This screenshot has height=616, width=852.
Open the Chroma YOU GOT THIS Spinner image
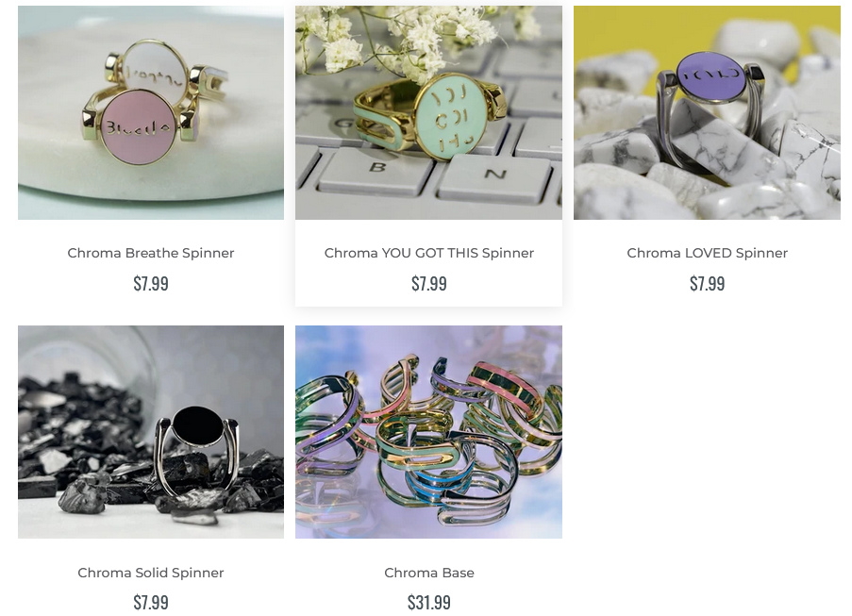click(x=428, y=112)
